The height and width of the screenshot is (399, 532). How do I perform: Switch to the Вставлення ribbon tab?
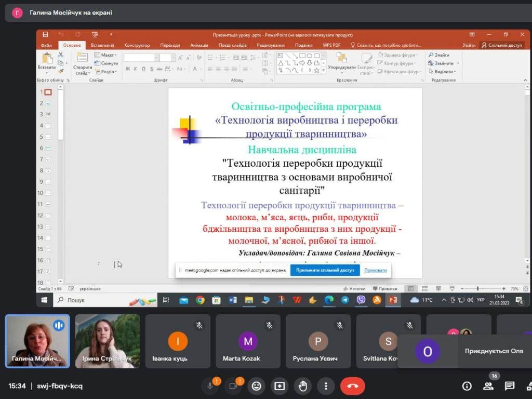(102, 45)
